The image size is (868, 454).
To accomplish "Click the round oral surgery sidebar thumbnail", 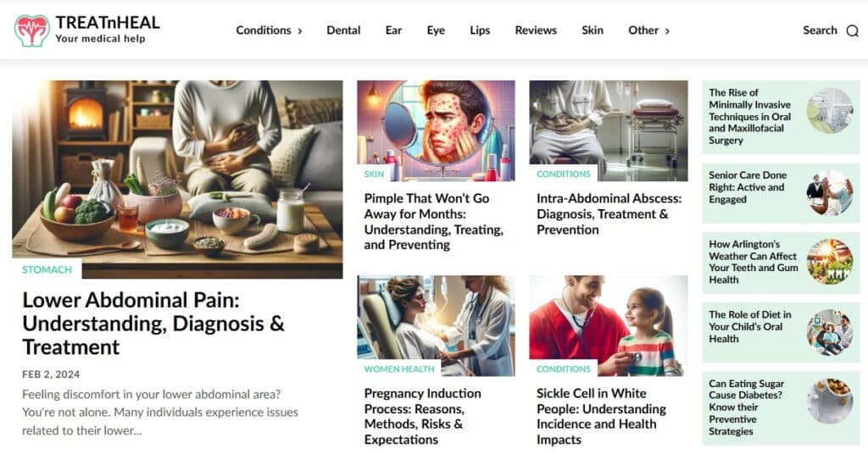I will [x=829, y=111].
